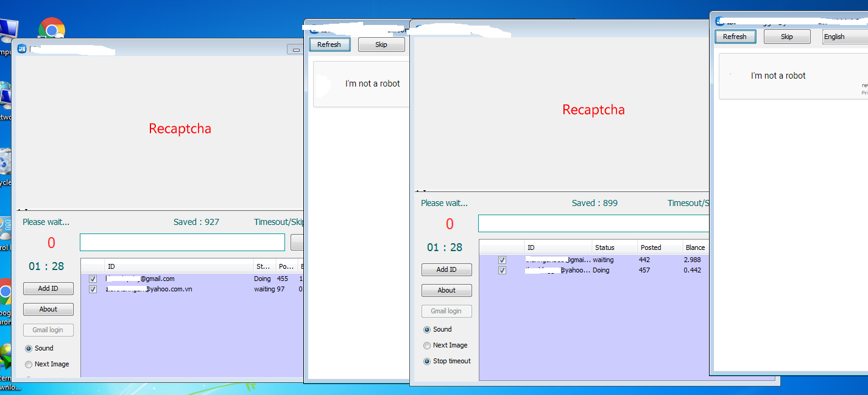Select the @yahoo.com.vn account row in Saved 927 window

tap(192, 290)
